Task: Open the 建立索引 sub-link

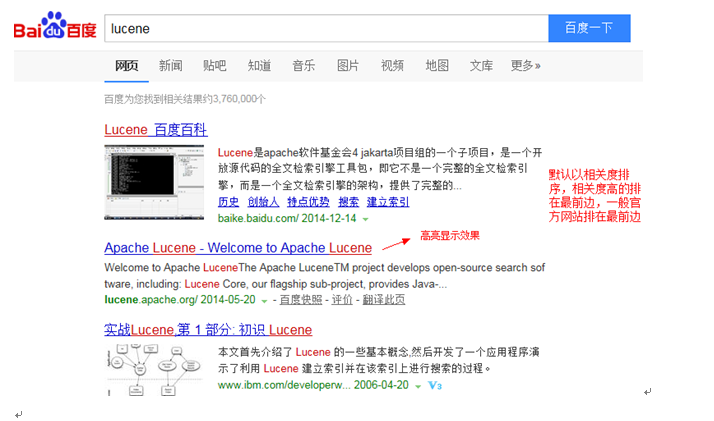Action: point(388,202)
